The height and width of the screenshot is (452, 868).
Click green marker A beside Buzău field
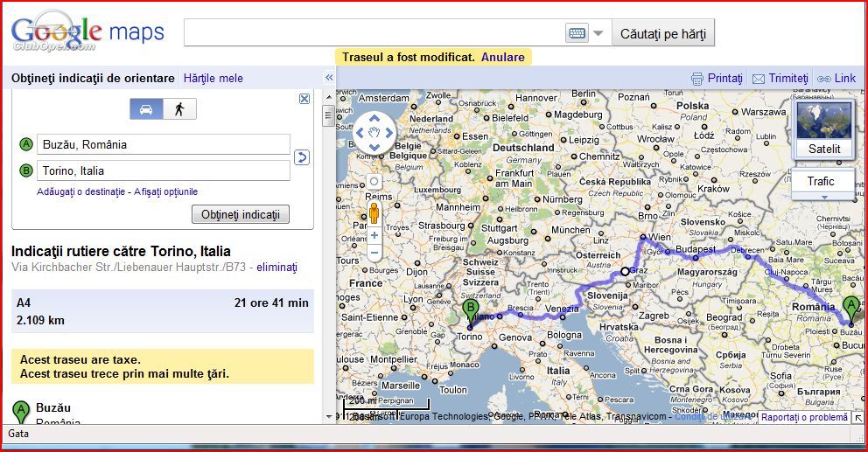coord(26,144)
